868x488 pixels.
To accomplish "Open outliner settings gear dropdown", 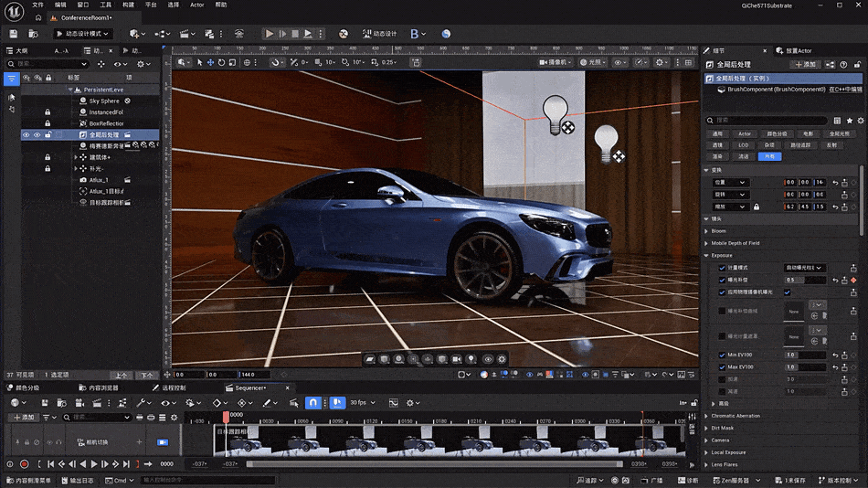I will point(143,64).
